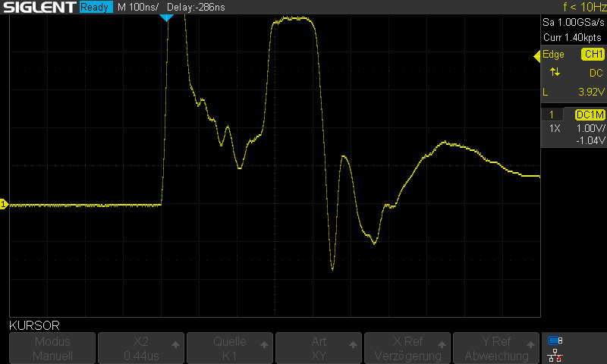The height and width of the screenshot is (364, 607).
Task: Open the Modus Manuell cursor mode menu
Action: point(52,348)
